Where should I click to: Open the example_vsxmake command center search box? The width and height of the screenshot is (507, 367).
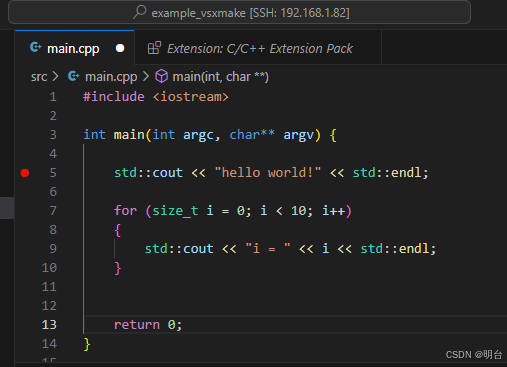(x=239, y=12)
